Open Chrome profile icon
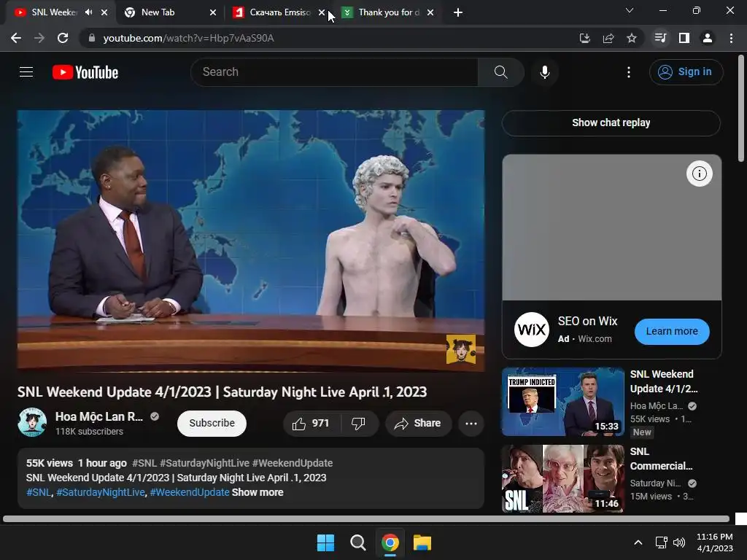 708,38
